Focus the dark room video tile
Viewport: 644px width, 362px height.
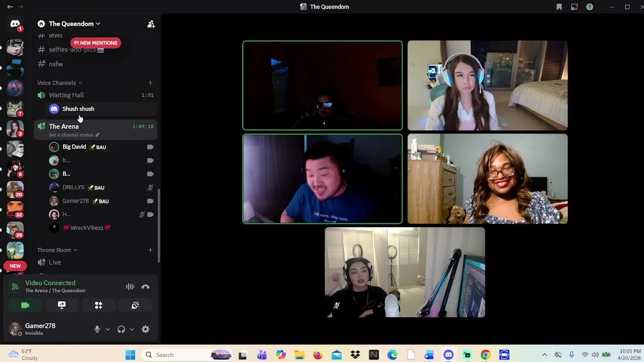point(323,85)
